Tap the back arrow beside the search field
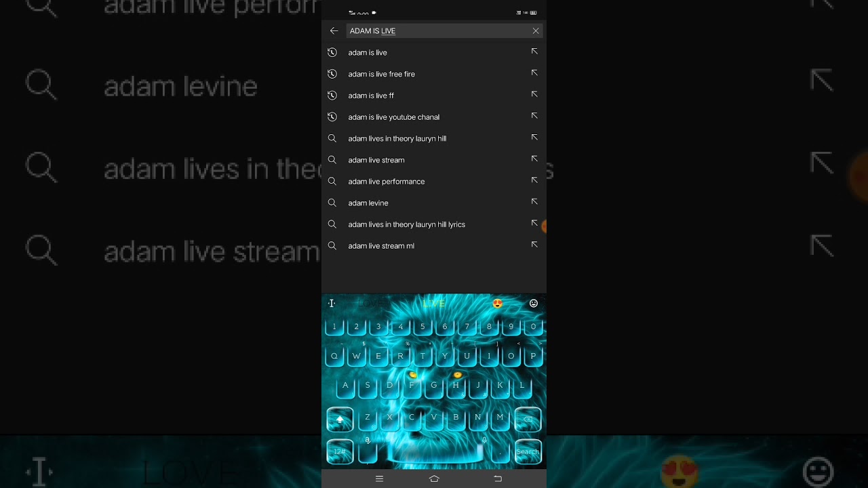The height and width of the screenshot is (488, 868). [334, 30]
